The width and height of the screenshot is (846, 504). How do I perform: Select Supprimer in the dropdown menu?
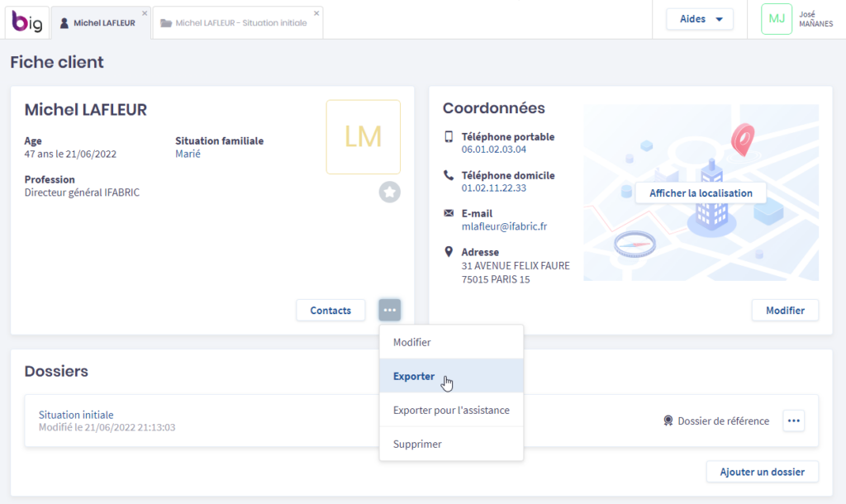(417, 444)
